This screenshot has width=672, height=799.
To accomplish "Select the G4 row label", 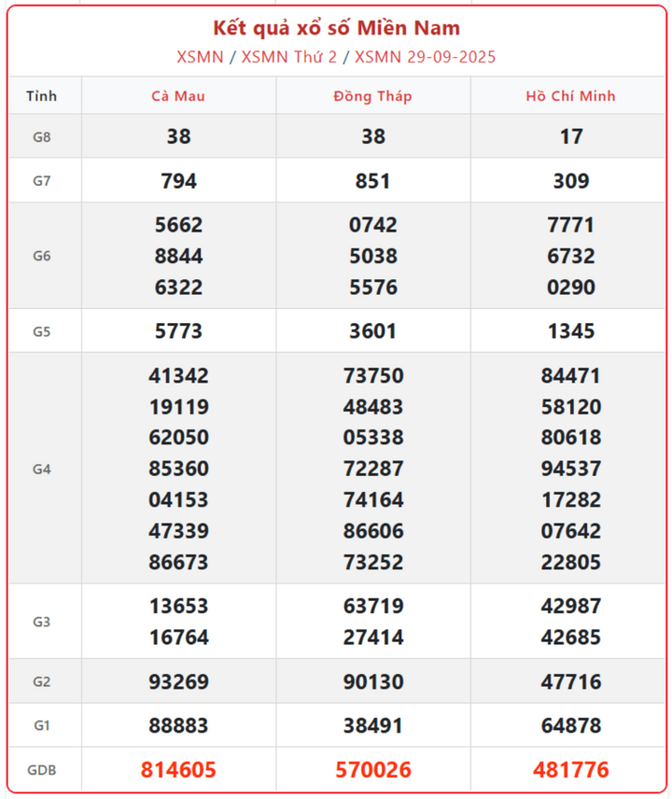I will click(41, 469).
